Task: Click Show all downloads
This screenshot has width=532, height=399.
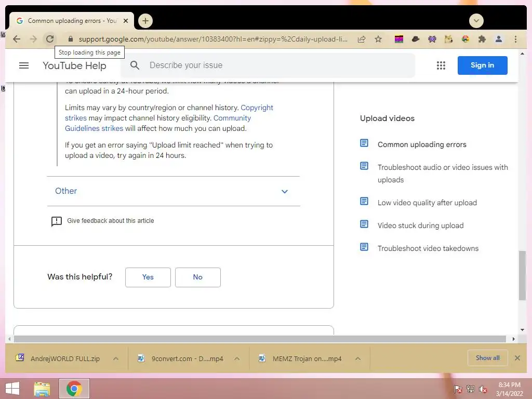Action: point(487,358)
